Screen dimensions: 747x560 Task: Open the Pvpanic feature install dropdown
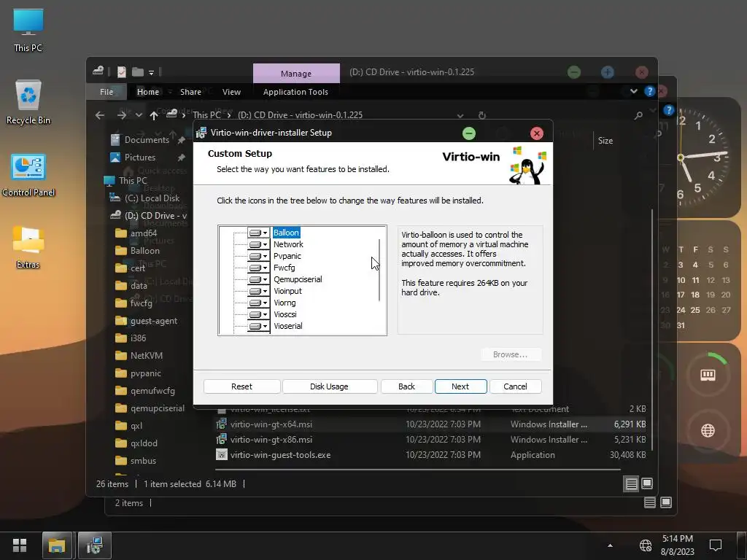point(258,256)
